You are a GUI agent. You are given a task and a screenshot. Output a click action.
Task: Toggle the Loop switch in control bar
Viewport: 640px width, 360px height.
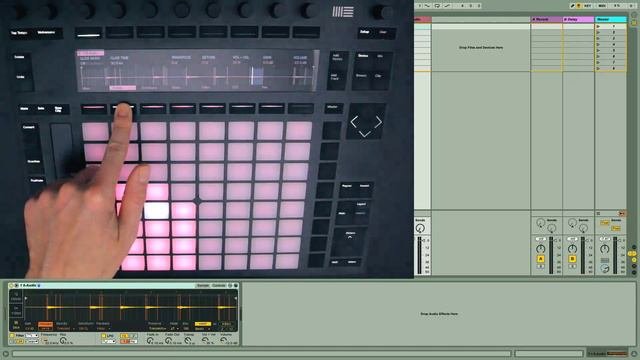pyautogui.click(x=437, y=6)
